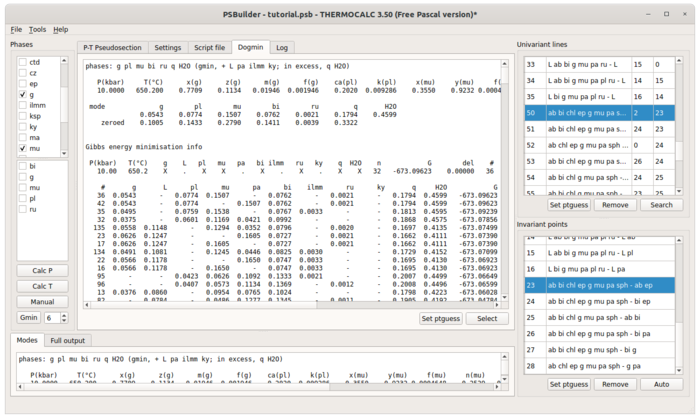Click the Calc T button

(x=42, y=286)
